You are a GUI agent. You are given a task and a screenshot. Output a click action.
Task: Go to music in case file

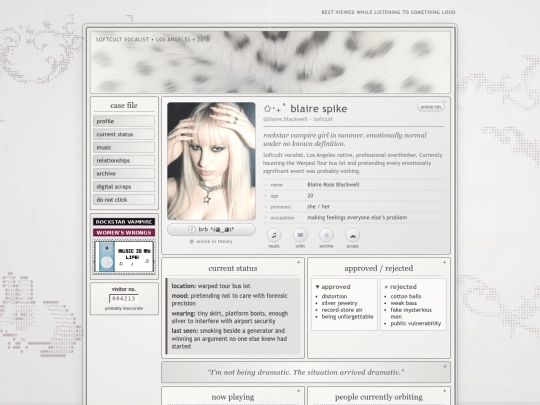(x=124, y=147)
